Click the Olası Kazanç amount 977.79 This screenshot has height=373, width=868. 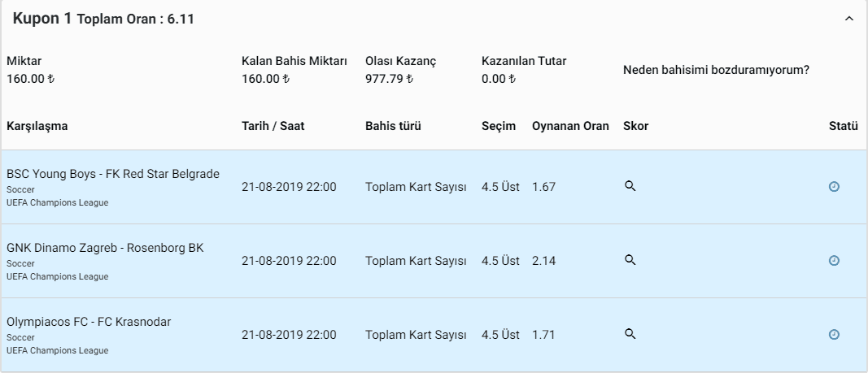tap(389, 79)
